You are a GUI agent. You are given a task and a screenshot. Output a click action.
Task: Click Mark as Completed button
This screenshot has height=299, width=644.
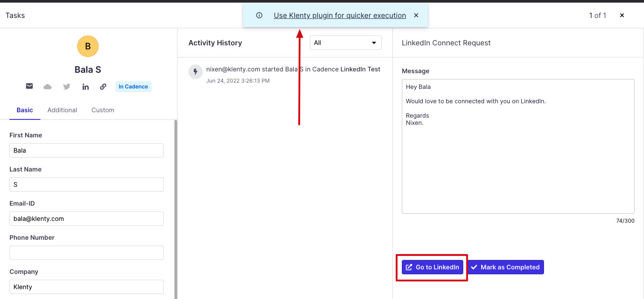point(505,267)
